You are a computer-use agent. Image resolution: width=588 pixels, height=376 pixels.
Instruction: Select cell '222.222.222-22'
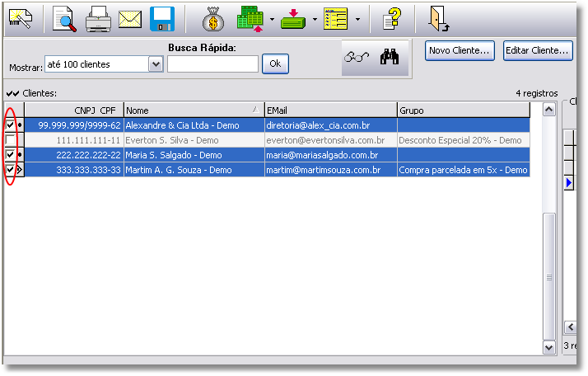pyautogui.click(x=74, y=155)
